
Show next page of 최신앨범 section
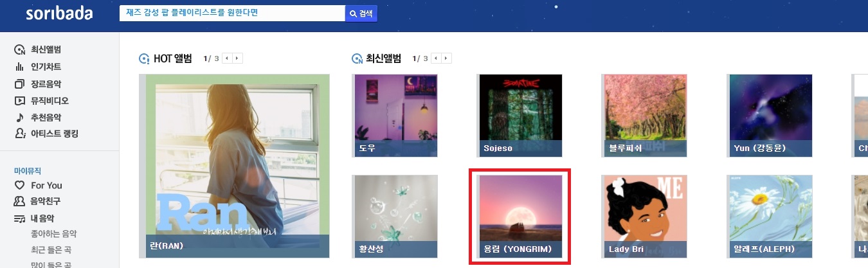(x=447, y=58)
